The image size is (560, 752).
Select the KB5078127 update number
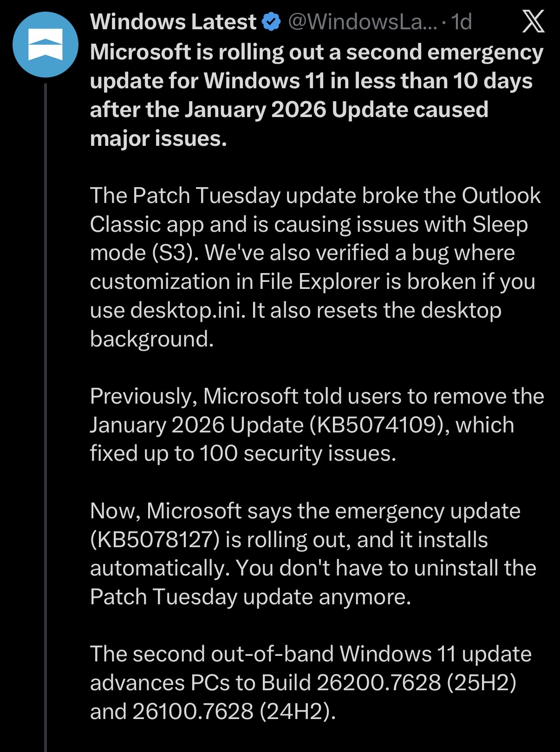(x=154, y=540)
